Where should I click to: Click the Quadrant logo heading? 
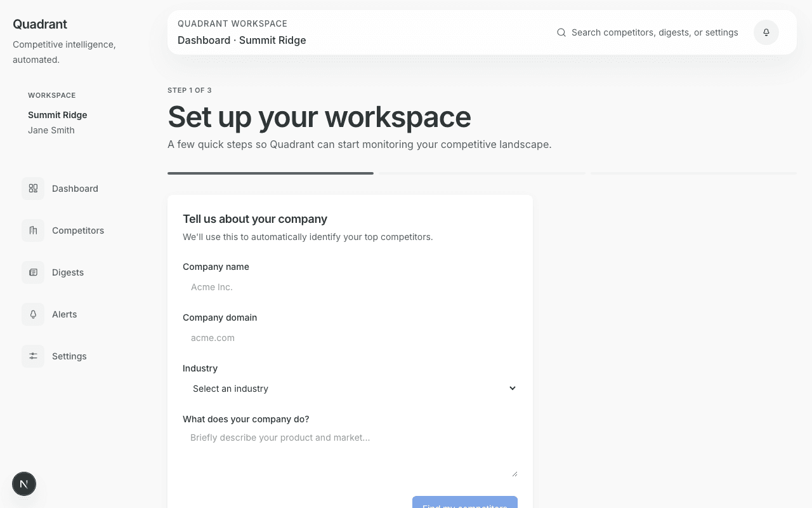pos(39,24)
